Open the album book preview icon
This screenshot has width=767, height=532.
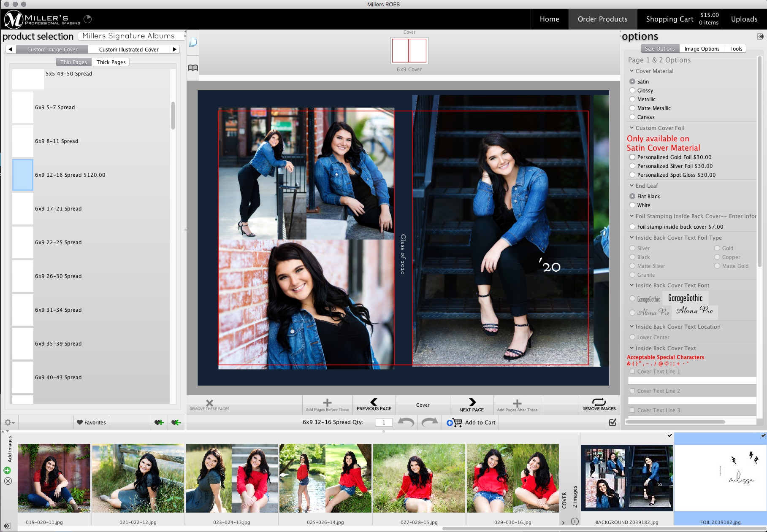tap(193, 68)
